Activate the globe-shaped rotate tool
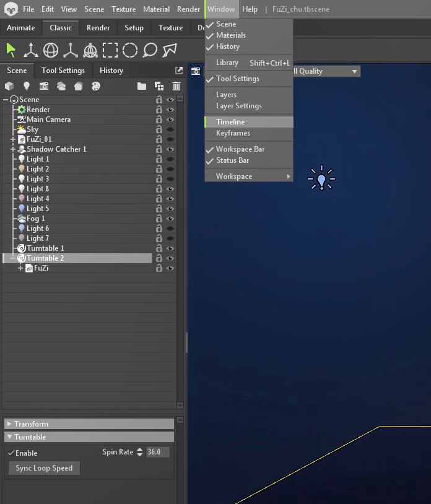Viewport: 431px width, 504px height. (51, 50)
